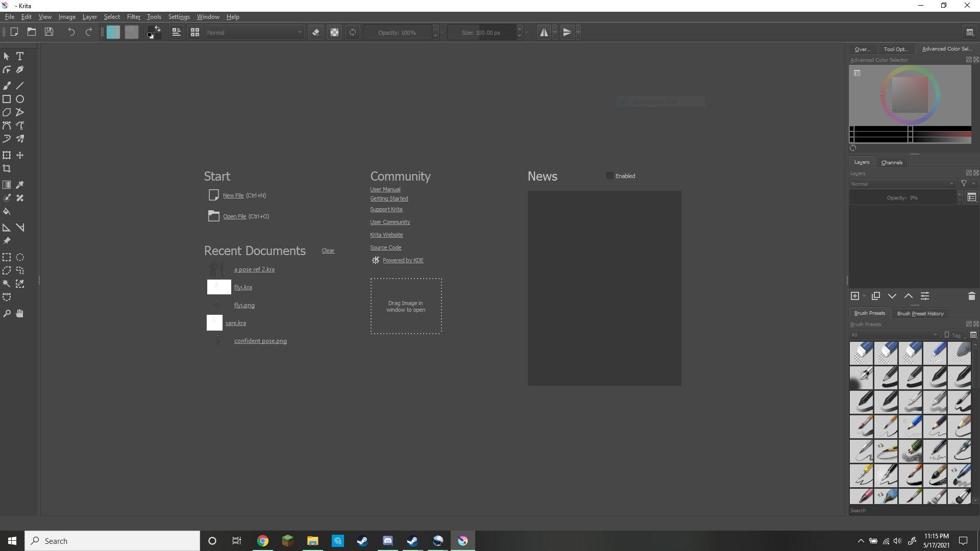Viewport: 980px width, 551px height.
Task: Open flyi.kra from recent documents
Action: coord(243,287)
